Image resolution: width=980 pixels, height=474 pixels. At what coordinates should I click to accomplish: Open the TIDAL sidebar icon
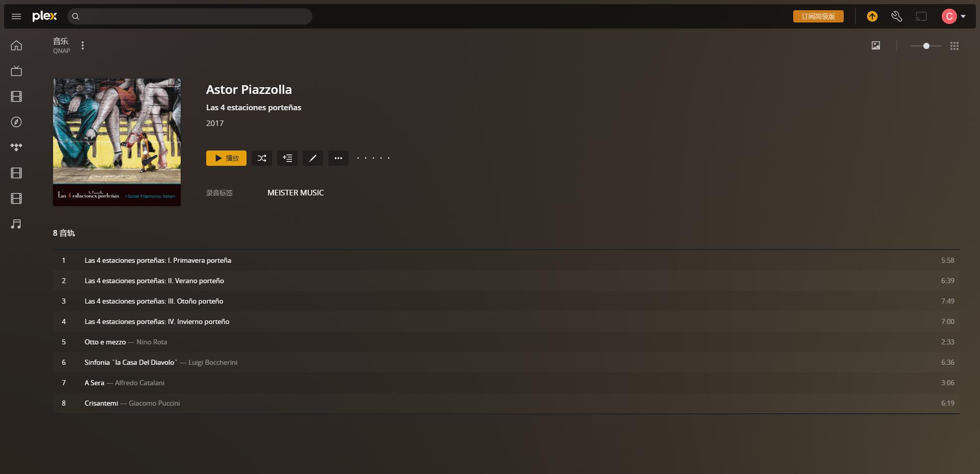[16, 147]
